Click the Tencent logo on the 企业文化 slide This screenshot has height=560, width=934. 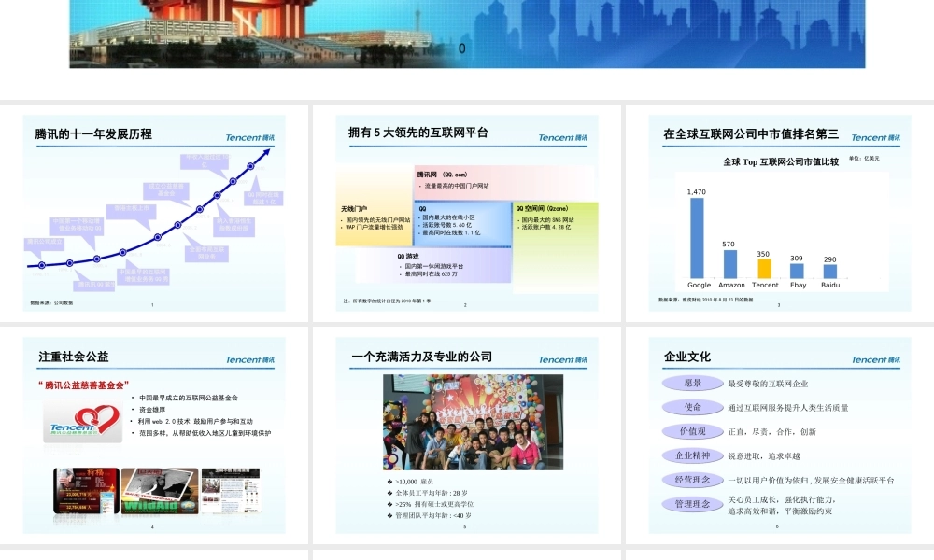coord(876,359)
